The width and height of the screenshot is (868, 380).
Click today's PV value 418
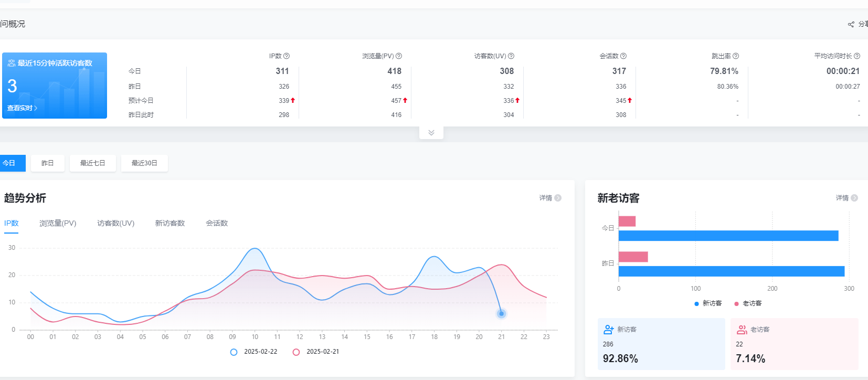pyautogui.click(x=395, y=71)
